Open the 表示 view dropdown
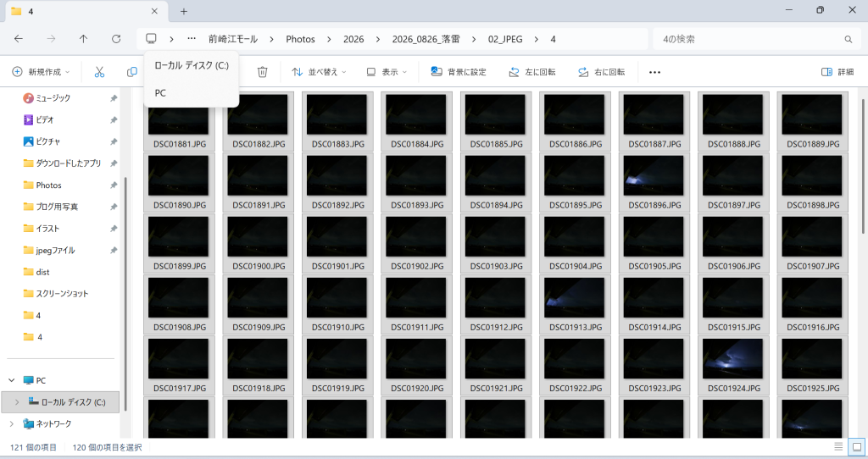The height and width of the screenshot is (459, 868). [387, 72]
